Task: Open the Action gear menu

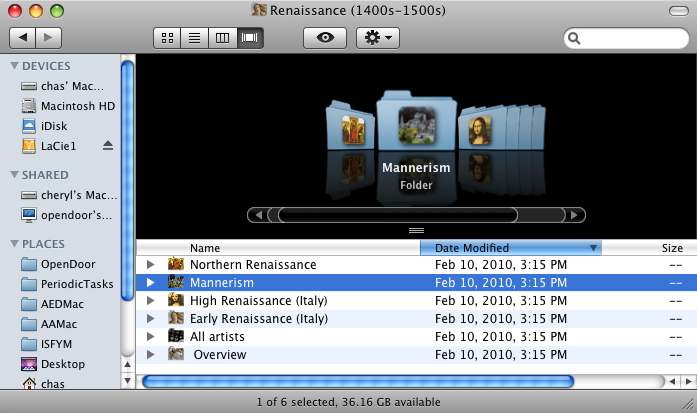Action: coord(378,38)
